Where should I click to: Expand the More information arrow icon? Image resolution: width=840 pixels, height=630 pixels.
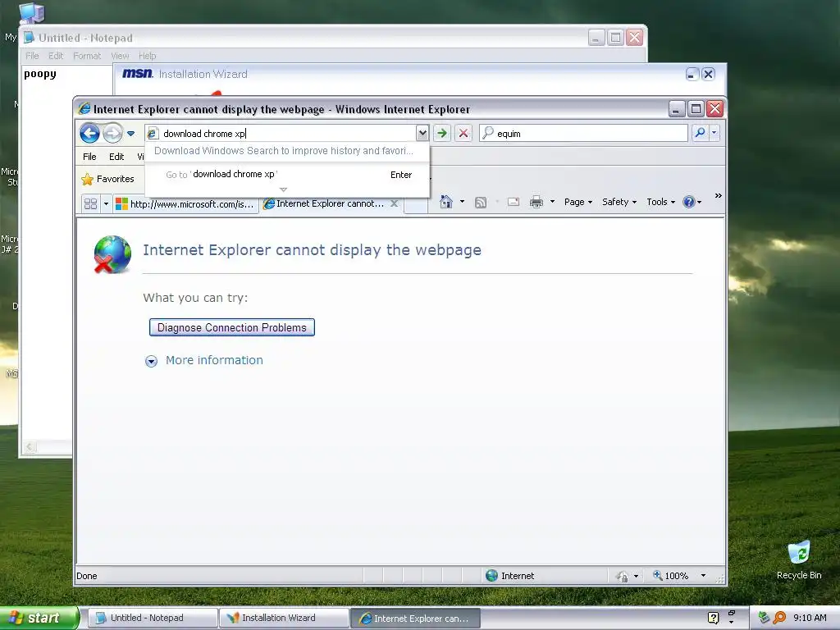(x=151, y=361)
